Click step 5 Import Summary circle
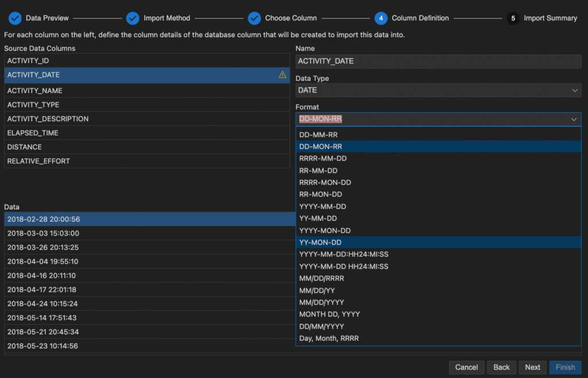Screen dimensions: 588x378 pyautogui.click(x=513, y=18)
